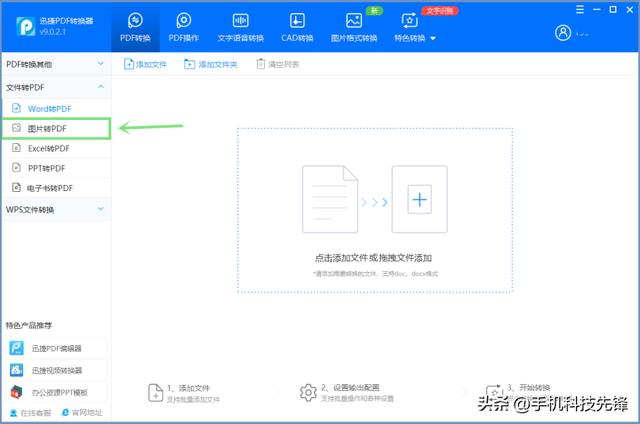Screen dimensions: 640x424
Task: Click the Word转PDF document icon
Action: (x=16, y=108)
